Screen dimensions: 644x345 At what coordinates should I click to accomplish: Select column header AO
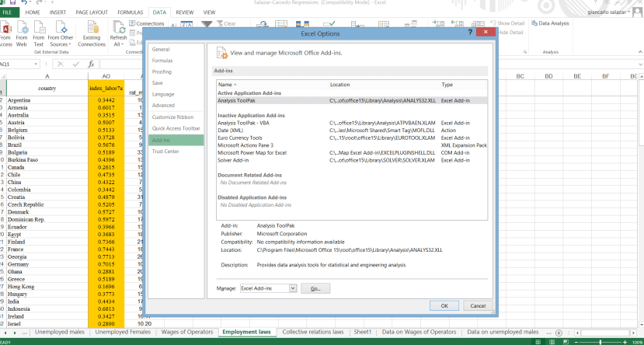coord(106,76)
